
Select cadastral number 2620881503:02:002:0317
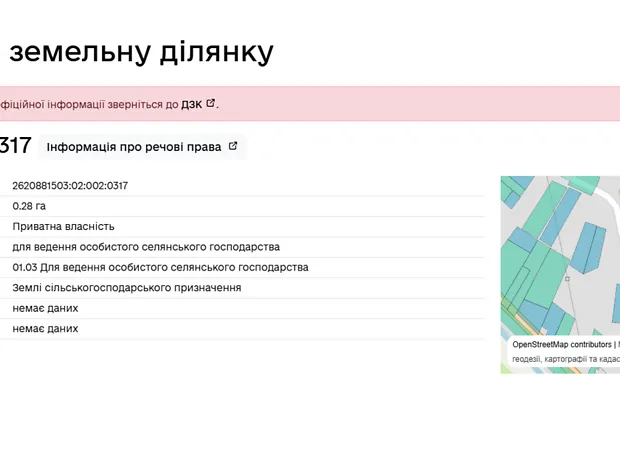pyautogui.click(x=70, y=186)
